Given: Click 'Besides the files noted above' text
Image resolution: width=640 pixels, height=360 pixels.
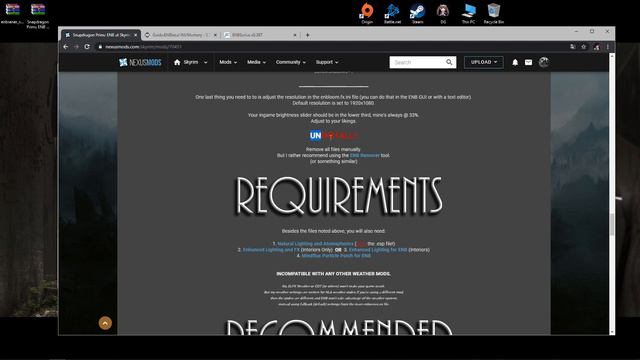Looking at the screenshot, I should [x=333, y=231].
